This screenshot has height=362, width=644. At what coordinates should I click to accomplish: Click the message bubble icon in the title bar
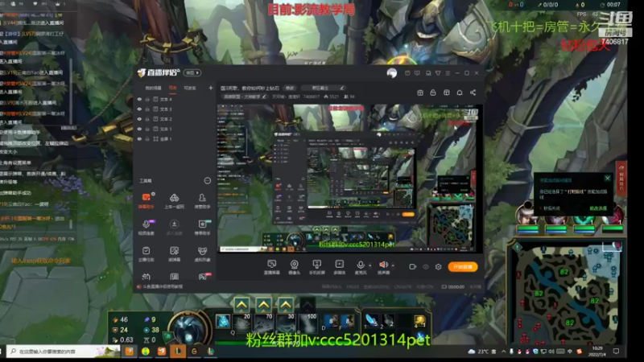click(x=417, y=73)
